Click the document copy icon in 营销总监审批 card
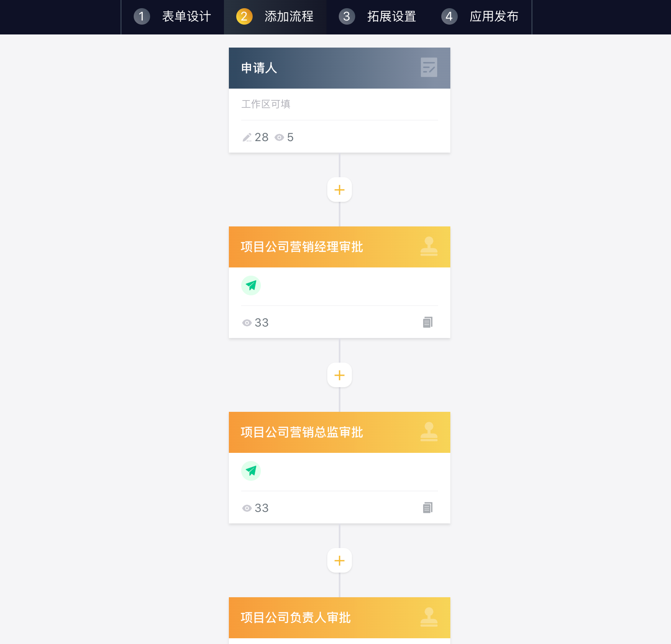Image resolution: width=671 pixels, height=644 pixels. tap(428, 508)
